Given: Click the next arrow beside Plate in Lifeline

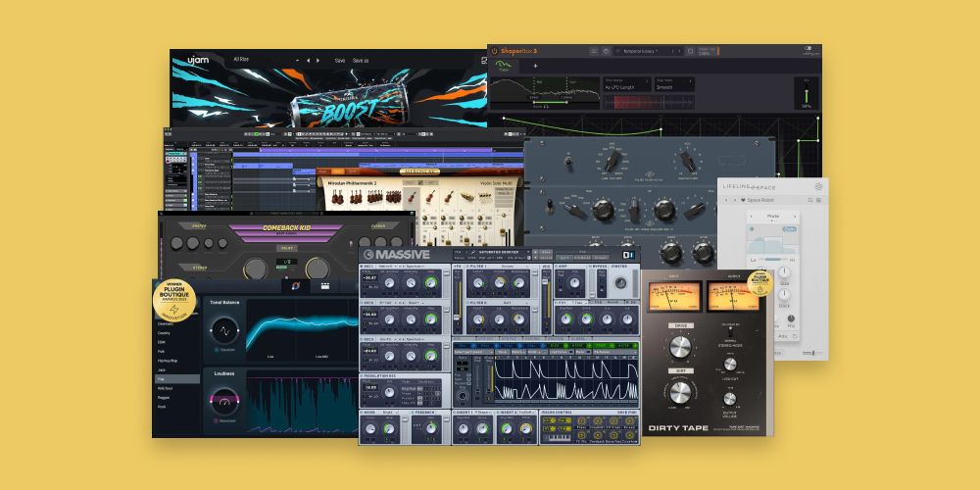Looking at the screenshot, I should coord(795,217).
